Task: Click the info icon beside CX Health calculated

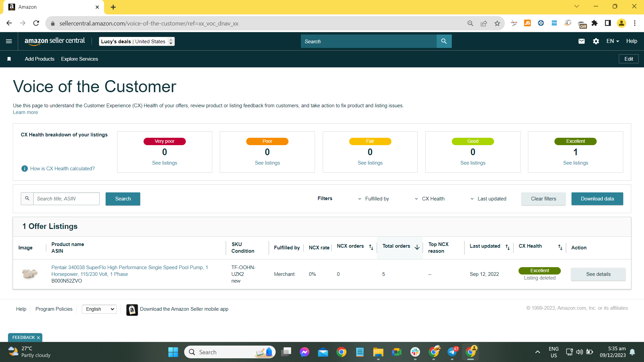Action: point(24,169)
